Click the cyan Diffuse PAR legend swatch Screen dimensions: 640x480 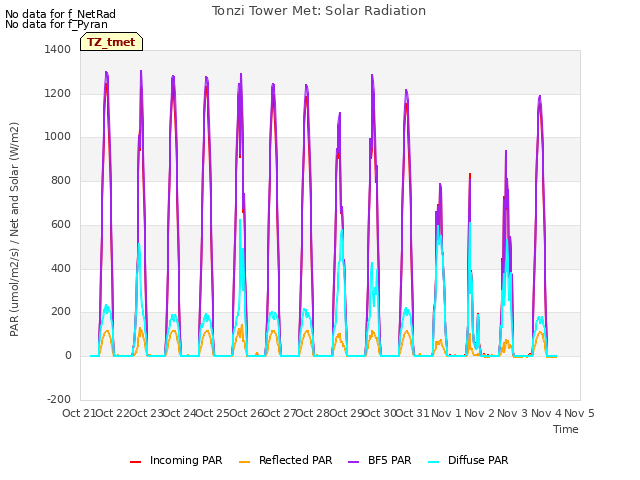pos(434,462)
